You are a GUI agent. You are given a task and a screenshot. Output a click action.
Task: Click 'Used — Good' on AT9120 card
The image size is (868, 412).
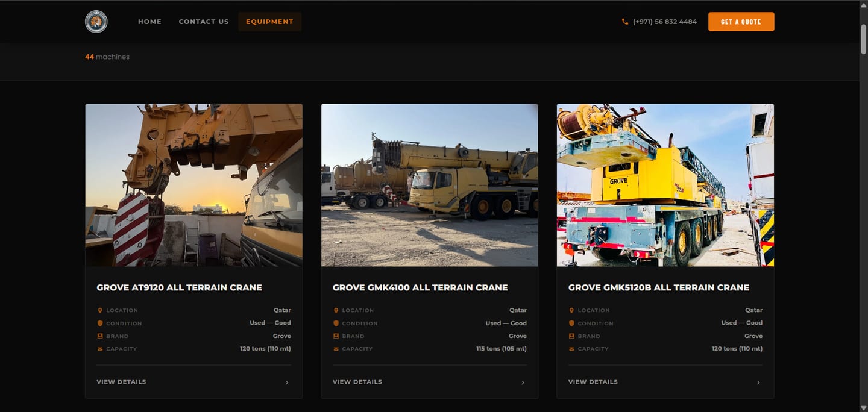271,323
